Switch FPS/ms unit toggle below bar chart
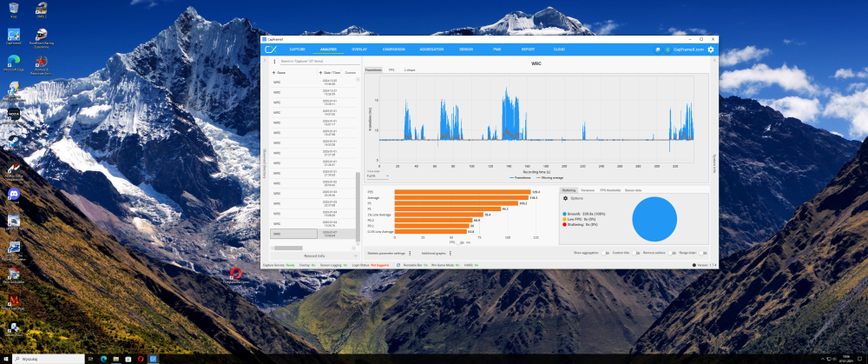Viewport: 868px width, 364px height. click(x=461, y=242)
